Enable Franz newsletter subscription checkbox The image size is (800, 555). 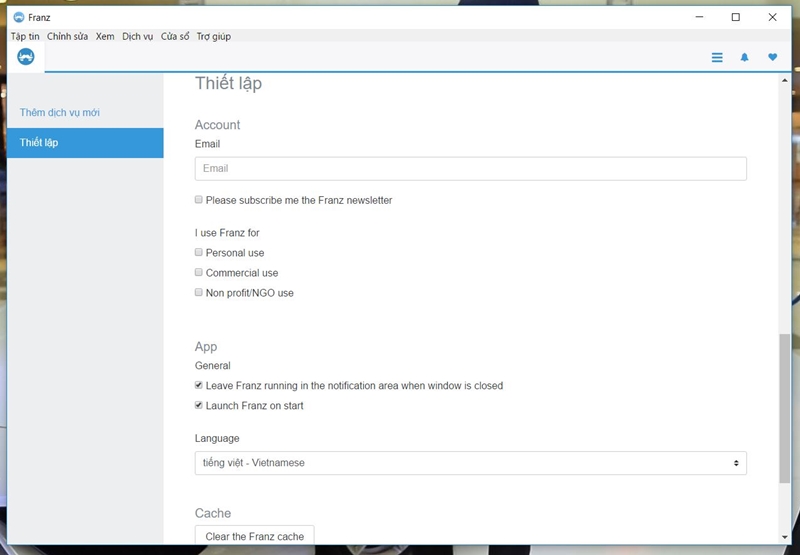pyautogui.click(x=198, y=199)
